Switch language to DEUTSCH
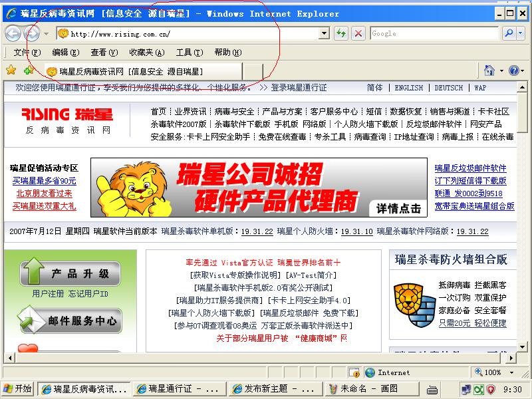The width and height of the screenshot is (532, 399). coord(448,88)
